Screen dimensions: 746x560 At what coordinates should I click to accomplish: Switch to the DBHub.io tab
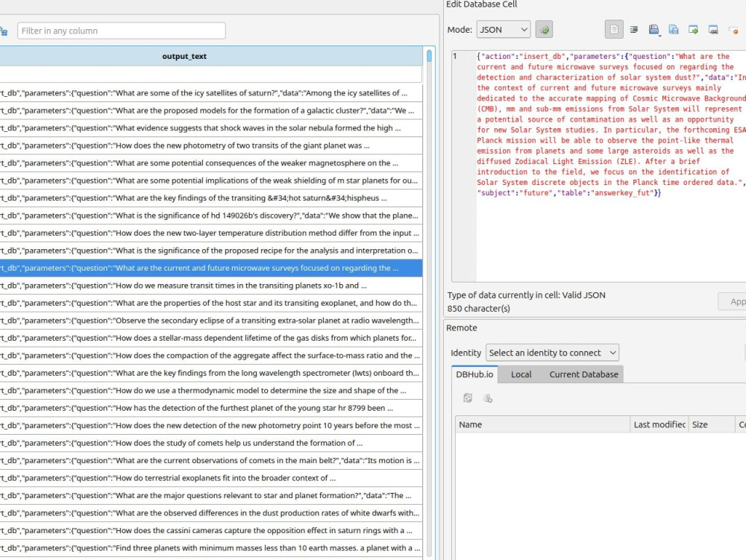[x=474, y=374]
